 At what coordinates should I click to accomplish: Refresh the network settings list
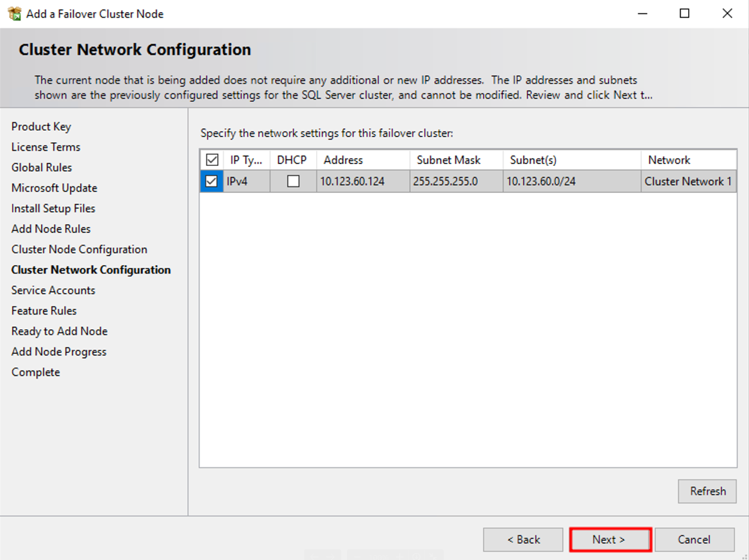707,491
